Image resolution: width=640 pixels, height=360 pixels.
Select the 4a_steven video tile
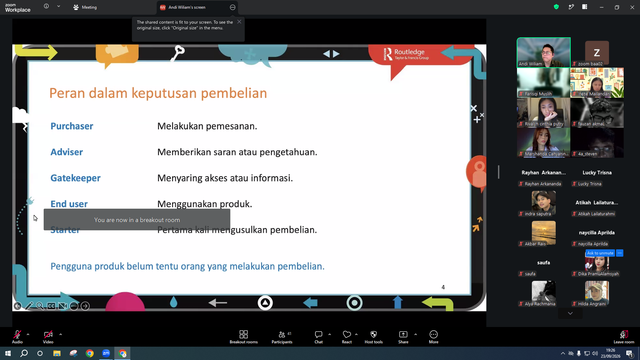click(x=597, y=142)
